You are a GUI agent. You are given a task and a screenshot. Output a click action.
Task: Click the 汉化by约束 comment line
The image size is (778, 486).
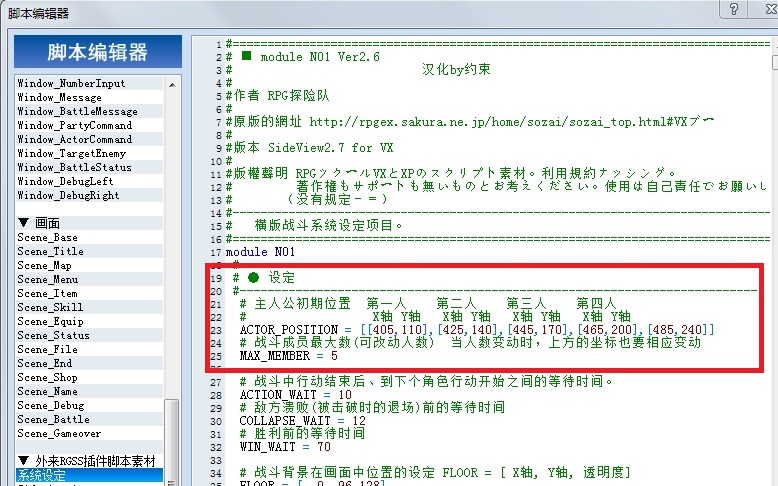point(456,69)
